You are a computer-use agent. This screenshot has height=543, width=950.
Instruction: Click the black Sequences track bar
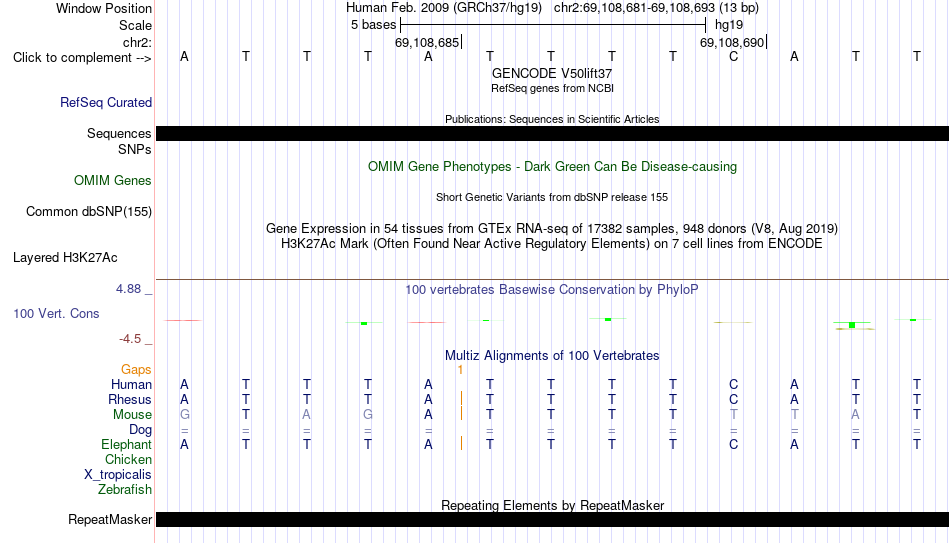(x=553, y=133)
